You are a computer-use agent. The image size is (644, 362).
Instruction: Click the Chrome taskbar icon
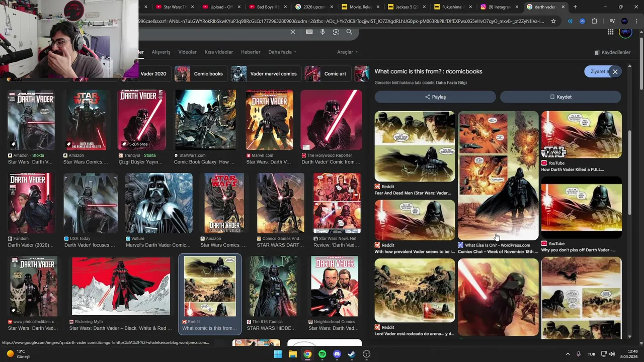[307, 354]
